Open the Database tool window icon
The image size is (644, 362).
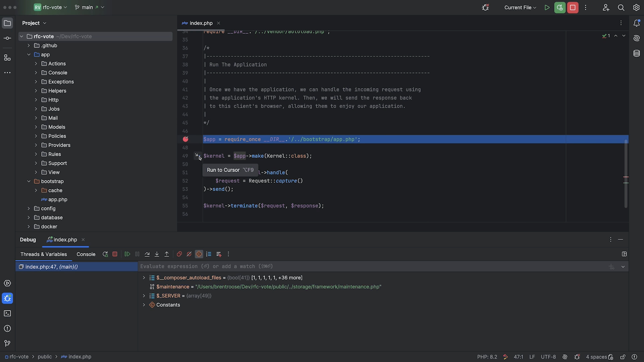click(636, 53)
